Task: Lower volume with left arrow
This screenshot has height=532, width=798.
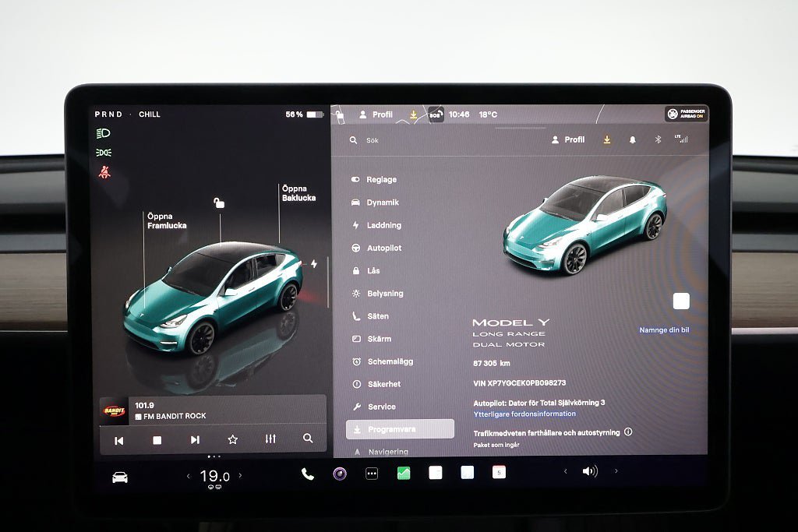Action: (566, 471)
